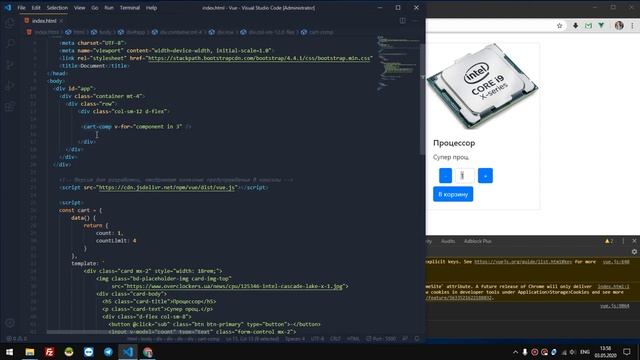Screen dimensions: 640x360
Task: Open the Help menu
Action: 151,8
